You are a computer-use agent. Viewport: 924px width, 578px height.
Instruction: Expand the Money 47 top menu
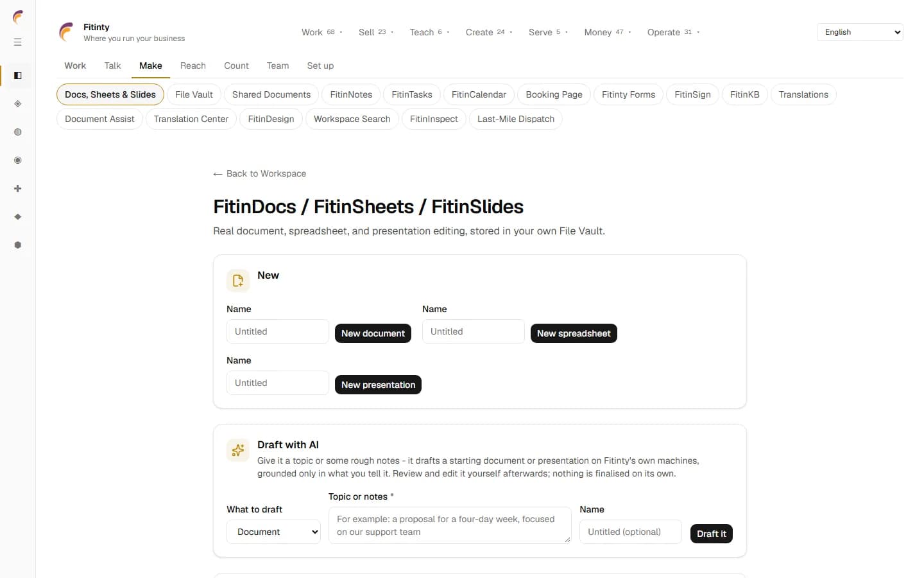point(608,32)
